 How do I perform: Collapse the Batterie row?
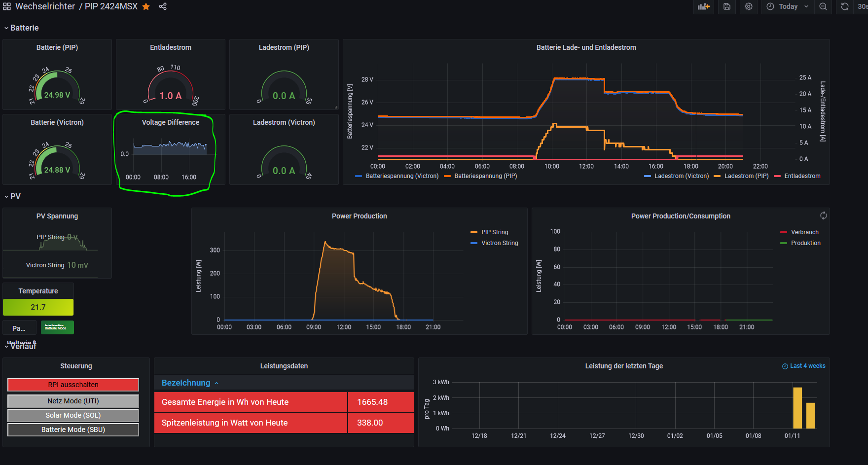click(24, 28)
